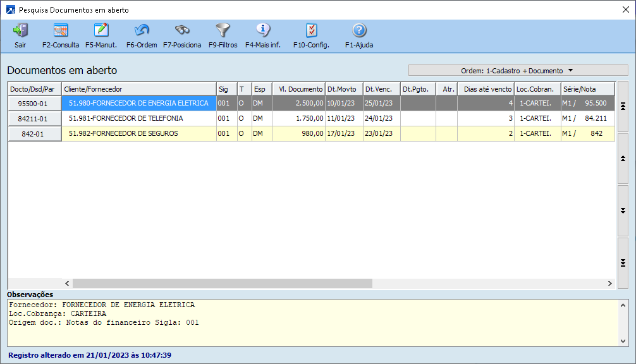Open F1-Ajuda help icon

[359, 30]
